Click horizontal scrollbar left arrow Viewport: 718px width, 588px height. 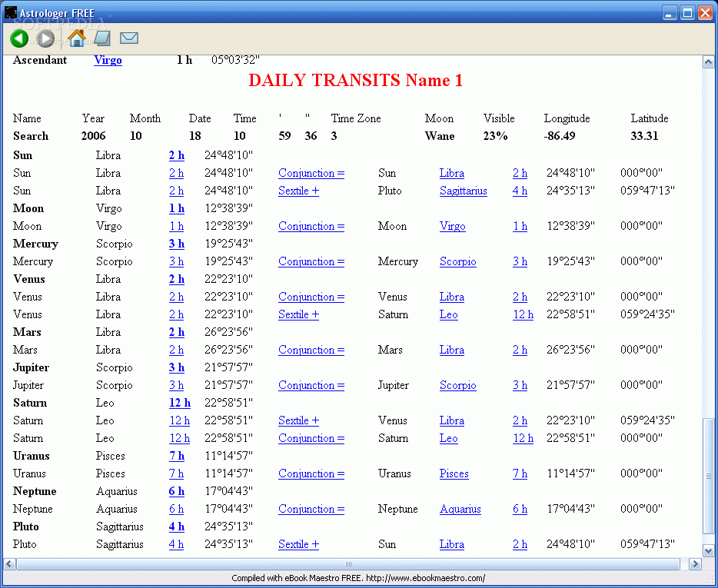click(10, 563)
